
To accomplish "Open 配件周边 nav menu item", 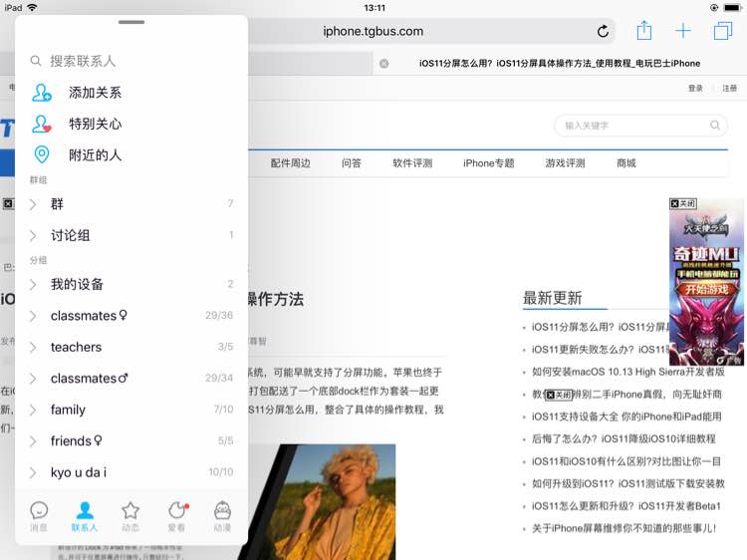I will point(291,163).
